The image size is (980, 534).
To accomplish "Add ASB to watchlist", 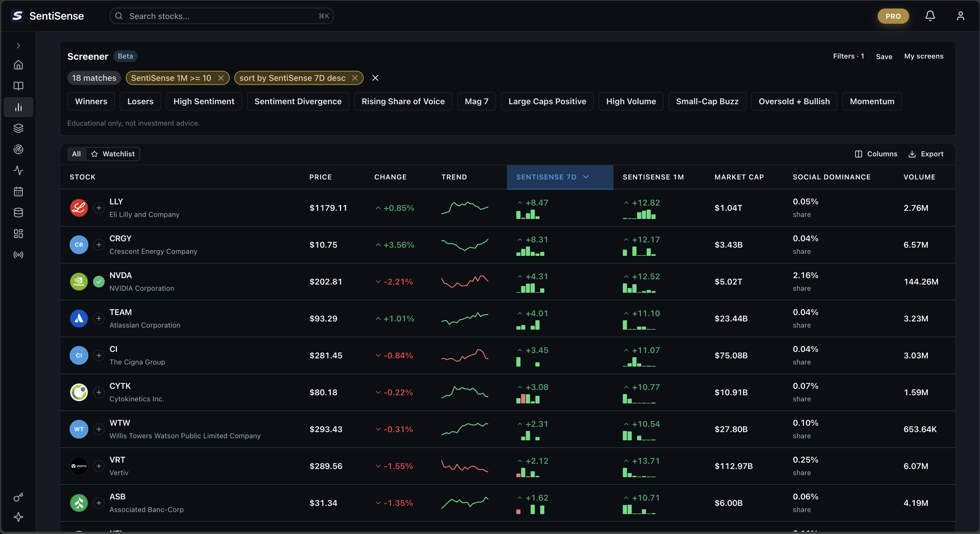I will (x=99, y=503).
